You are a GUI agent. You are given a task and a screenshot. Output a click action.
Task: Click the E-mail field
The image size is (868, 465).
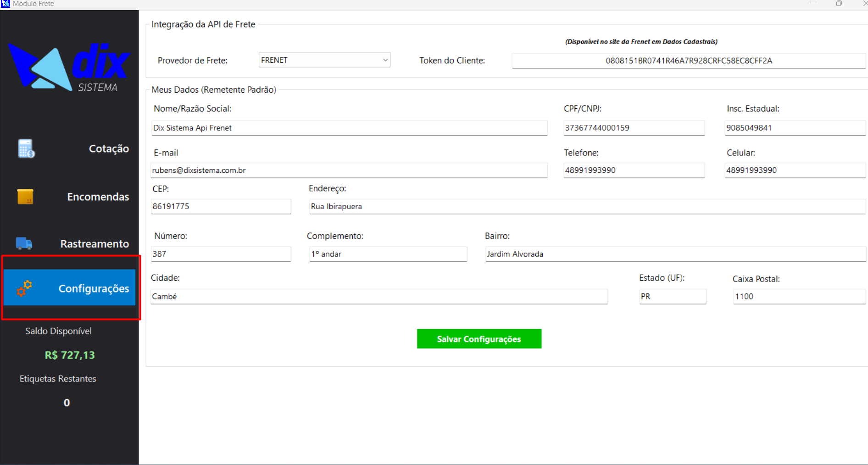click(349, 170)
